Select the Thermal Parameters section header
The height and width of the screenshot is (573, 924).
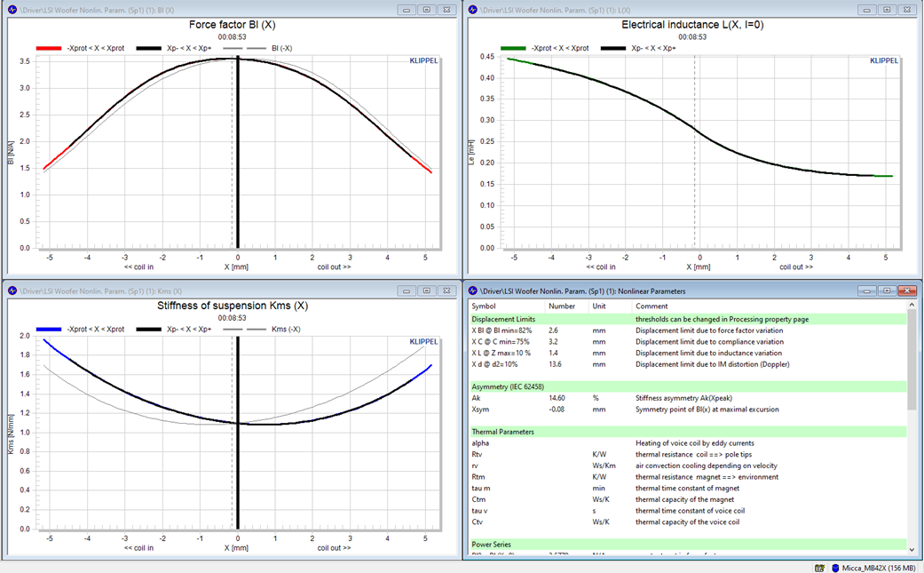(x=688, y=432)
